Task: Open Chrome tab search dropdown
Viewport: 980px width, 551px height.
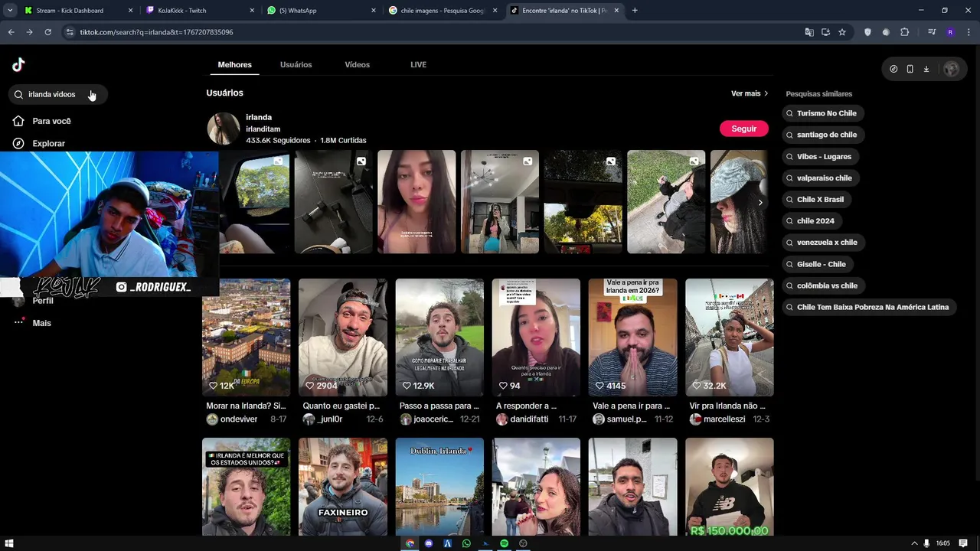Action: tap(9, 11)
